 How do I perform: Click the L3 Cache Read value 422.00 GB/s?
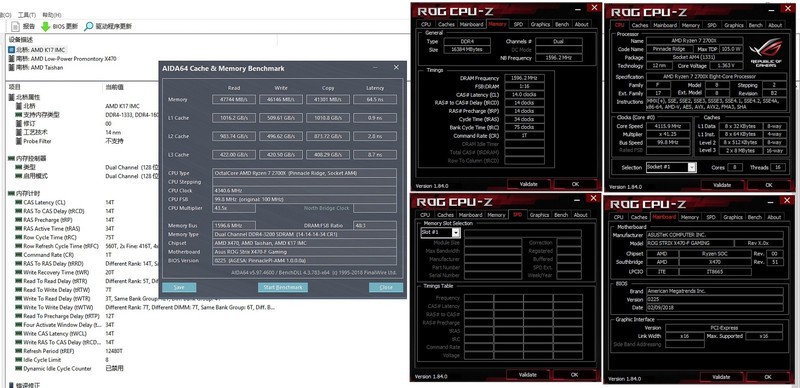coord(234,155)
